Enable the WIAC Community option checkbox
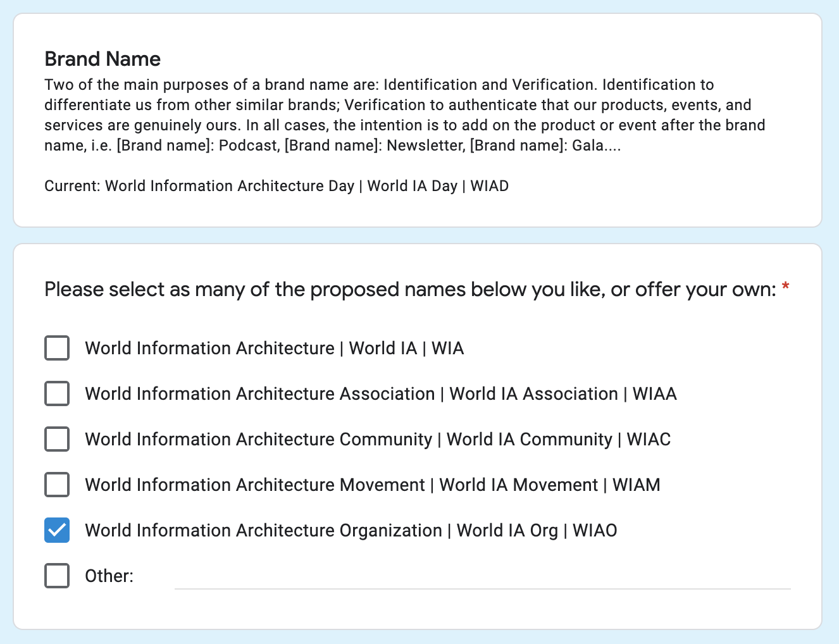839x644 pixels. (x=57, y=439)
